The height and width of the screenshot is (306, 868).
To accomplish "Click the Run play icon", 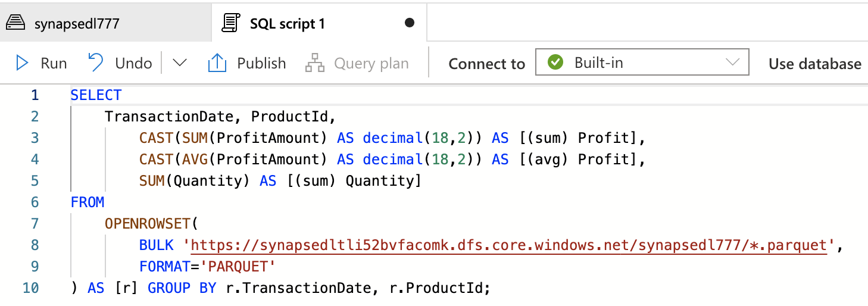I will [x=22, y=63].
